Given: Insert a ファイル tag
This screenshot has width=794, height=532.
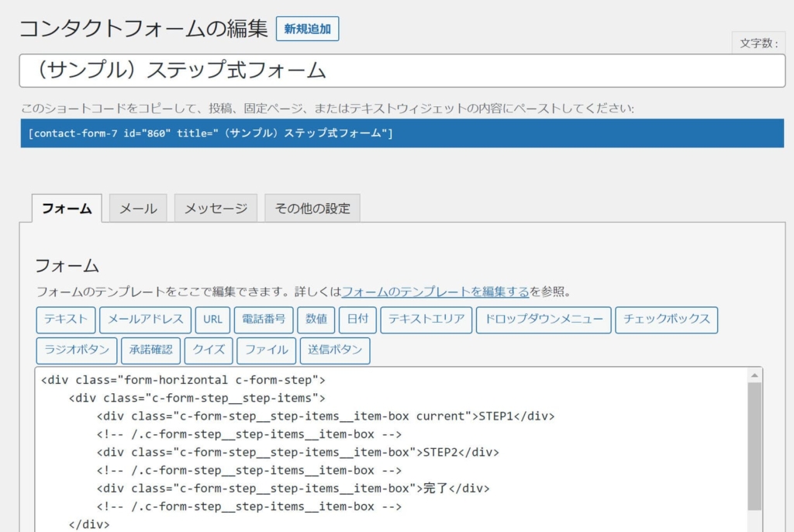Looking at the screenshot, I should pos(267,351).
